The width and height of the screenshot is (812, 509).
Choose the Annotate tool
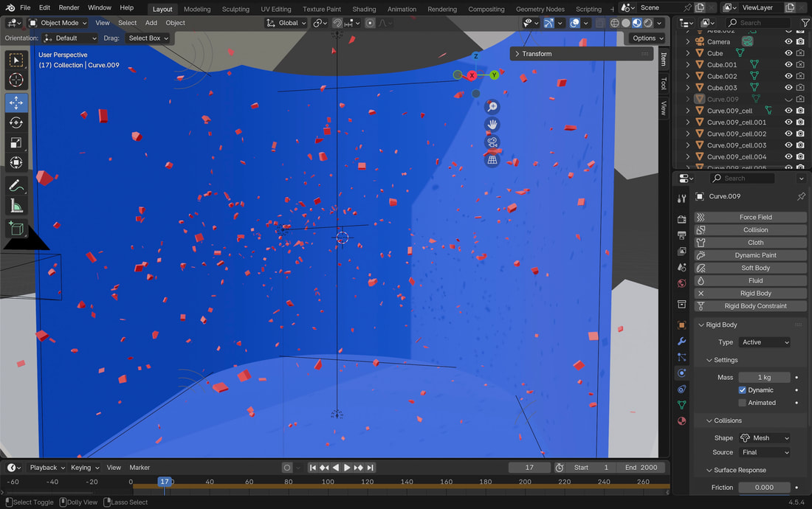pos(16,185)
